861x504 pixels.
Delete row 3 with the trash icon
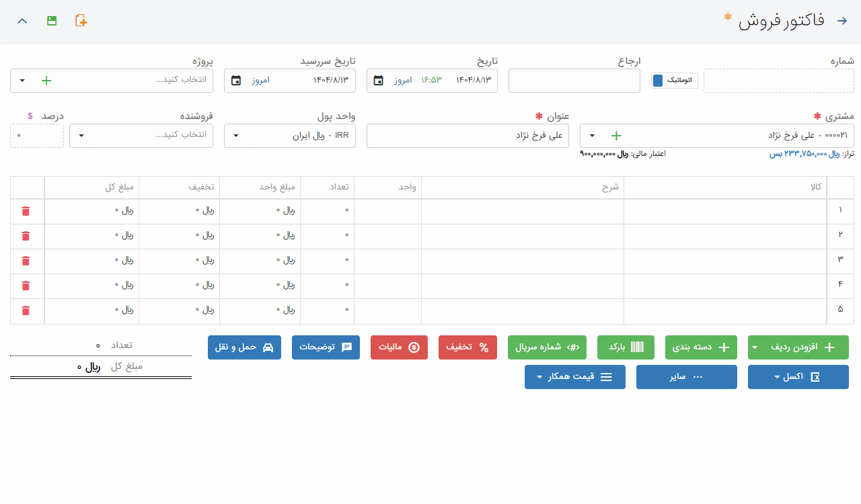pyautogui.click(x=26, y=261)
